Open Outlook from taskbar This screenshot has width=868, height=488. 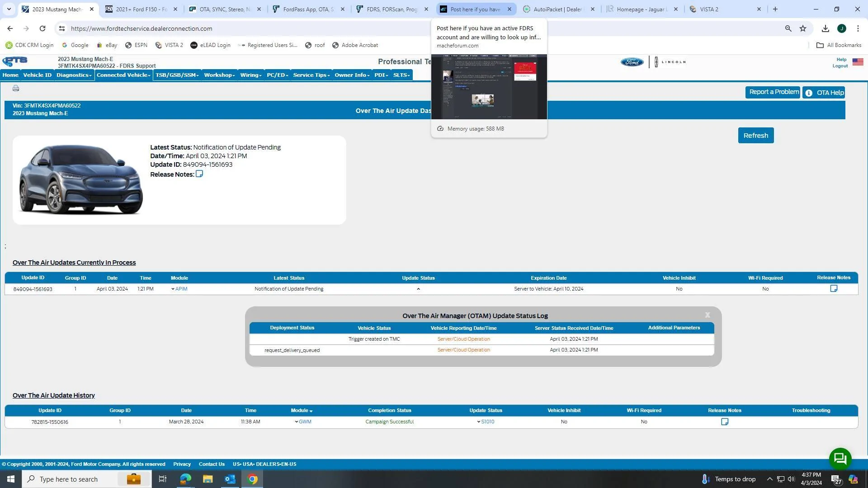click(230, 479)
